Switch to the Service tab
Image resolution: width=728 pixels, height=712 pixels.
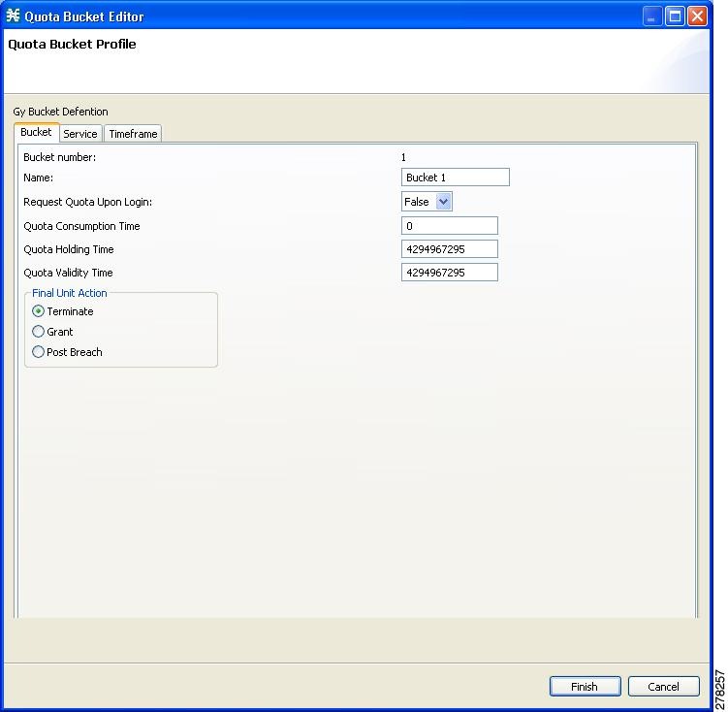[x=80, y=134]
